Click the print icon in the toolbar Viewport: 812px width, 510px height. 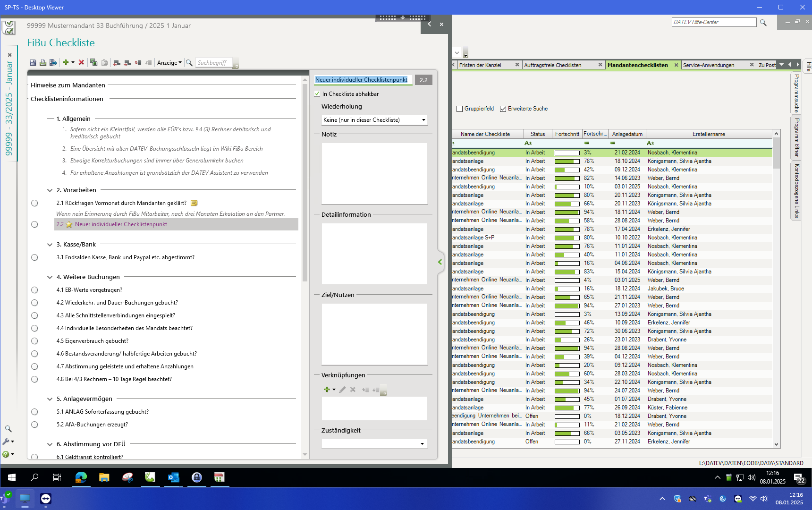[x=43, y=63]
